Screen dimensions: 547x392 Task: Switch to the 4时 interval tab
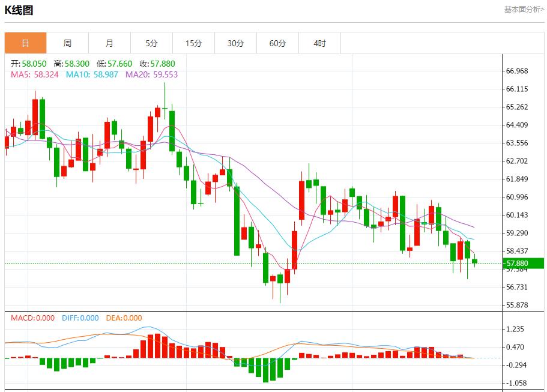coord(319,43)
